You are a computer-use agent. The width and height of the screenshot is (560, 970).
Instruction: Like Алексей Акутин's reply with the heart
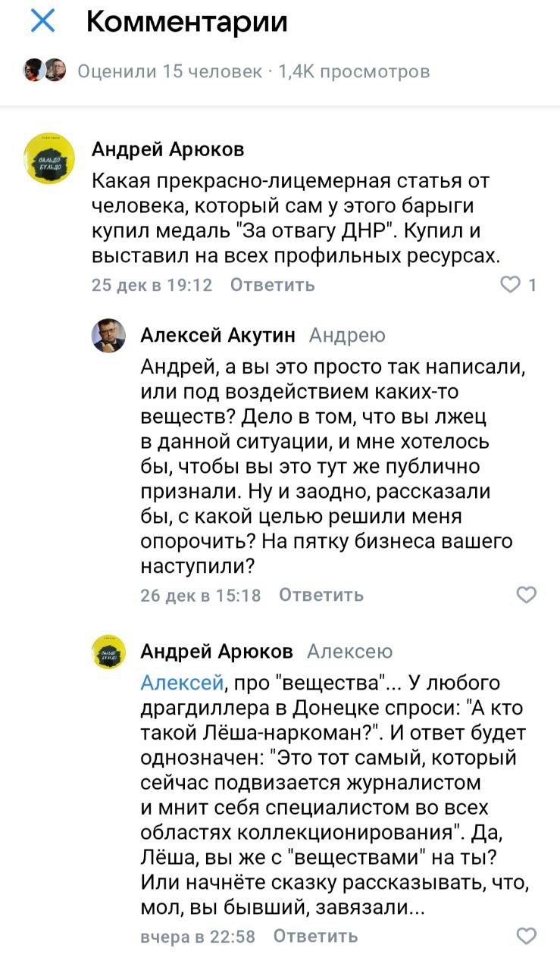tap(526, 595)
